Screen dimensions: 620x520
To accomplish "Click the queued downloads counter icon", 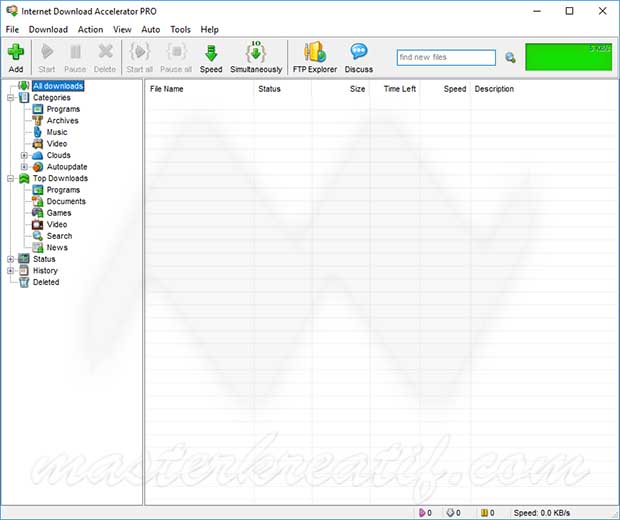I will [x=450, y=513].
